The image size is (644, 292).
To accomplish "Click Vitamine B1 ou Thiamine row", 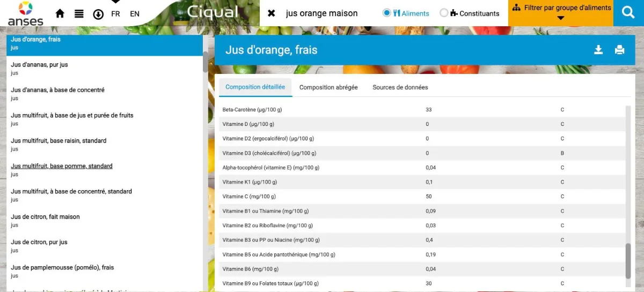I will (422, 211).
